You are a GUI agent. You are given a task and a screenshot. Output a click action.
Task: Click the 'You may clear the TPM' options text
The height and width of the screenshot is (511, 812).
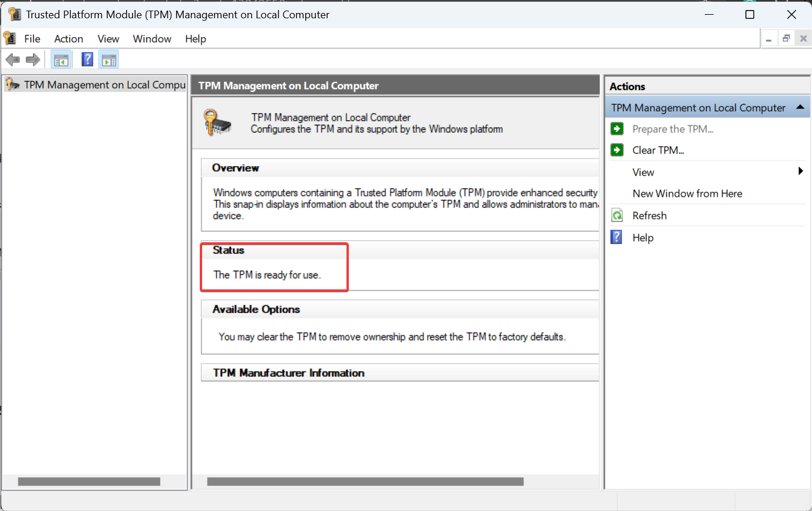[392, 337]
